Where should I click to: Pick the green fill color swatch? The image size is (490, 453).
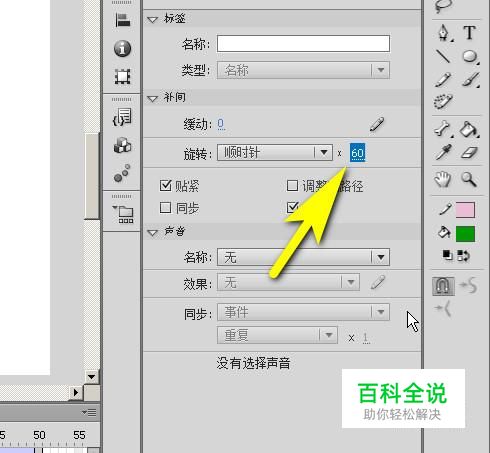click(465, 233)
